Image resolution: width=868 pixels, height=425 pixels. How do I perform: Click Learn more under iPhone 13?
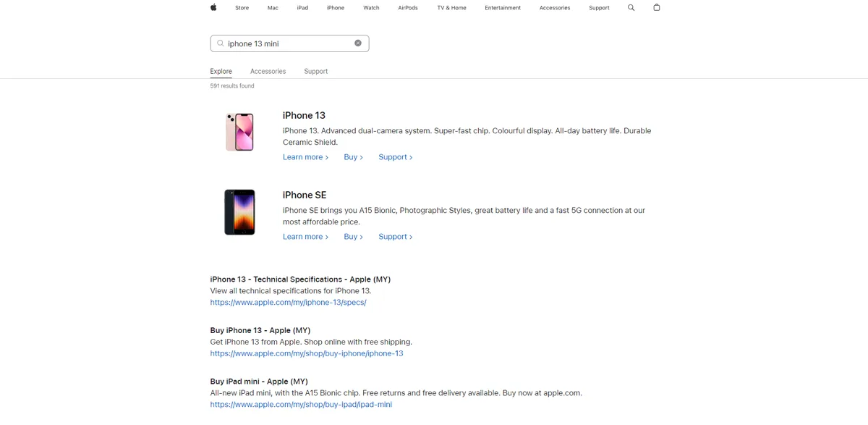pyautogui.click(x=305, y=157)
